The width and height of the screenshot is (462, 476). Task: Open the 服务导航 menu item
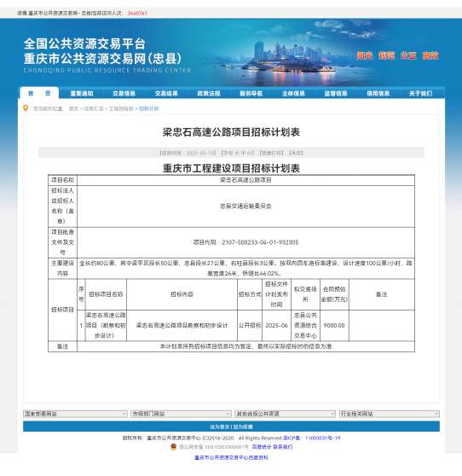tap(251, 93)
